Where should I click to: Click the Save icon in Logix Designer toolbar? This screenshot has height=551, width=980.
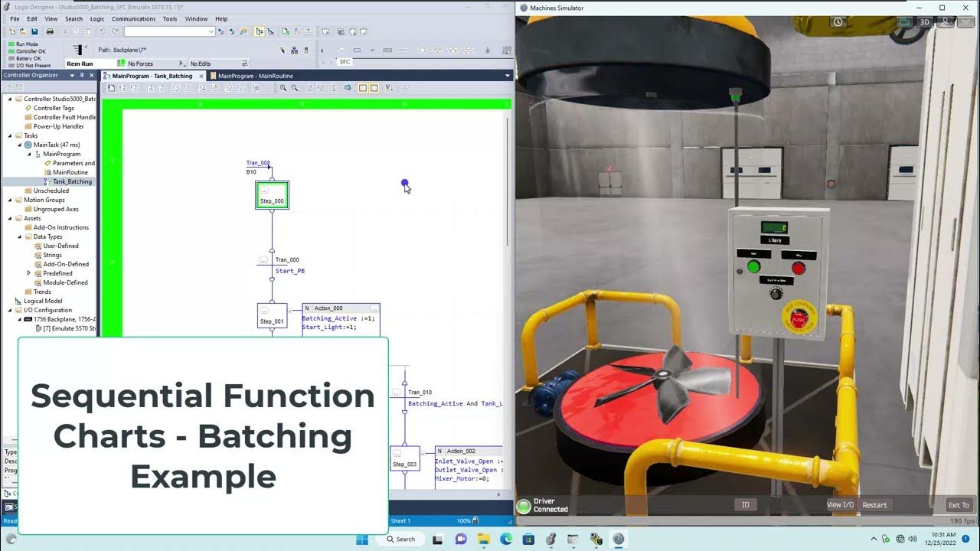[x=34, y=31]
